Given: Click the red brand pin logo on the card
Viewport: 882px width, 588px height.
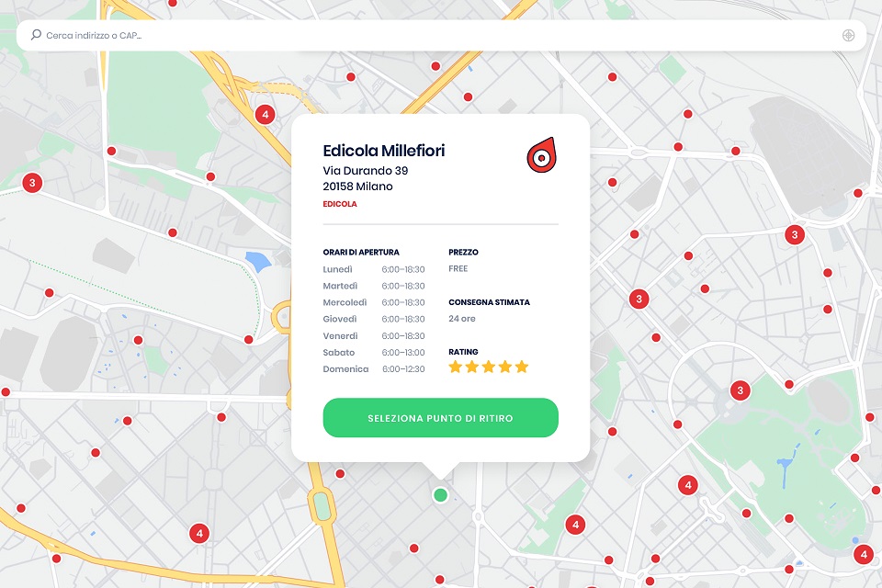Looking at the screenshot, I should 540,155.
